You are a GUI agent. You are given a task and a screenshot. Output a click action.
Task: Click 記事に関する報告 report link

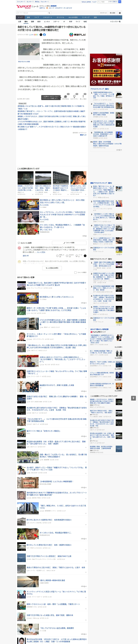point(24,99)
